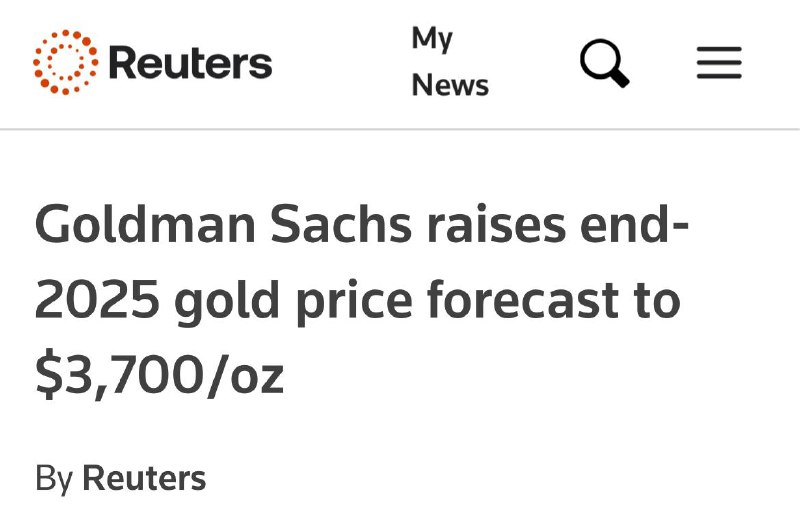
Task: Open the My News section
Action: pyautogui.click(x=450, y=62)
